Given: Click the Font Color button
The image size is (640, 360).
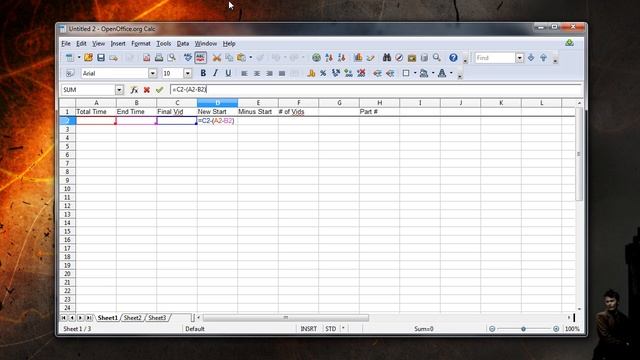Looking at the screenshot, I should 442,73.
